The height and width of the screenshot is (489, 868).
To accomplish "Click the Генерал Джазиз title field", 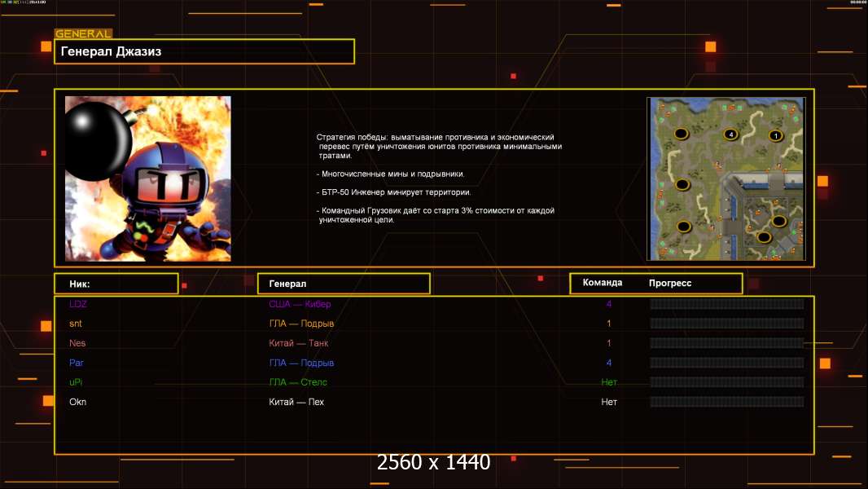I will [x=204, y=51].
